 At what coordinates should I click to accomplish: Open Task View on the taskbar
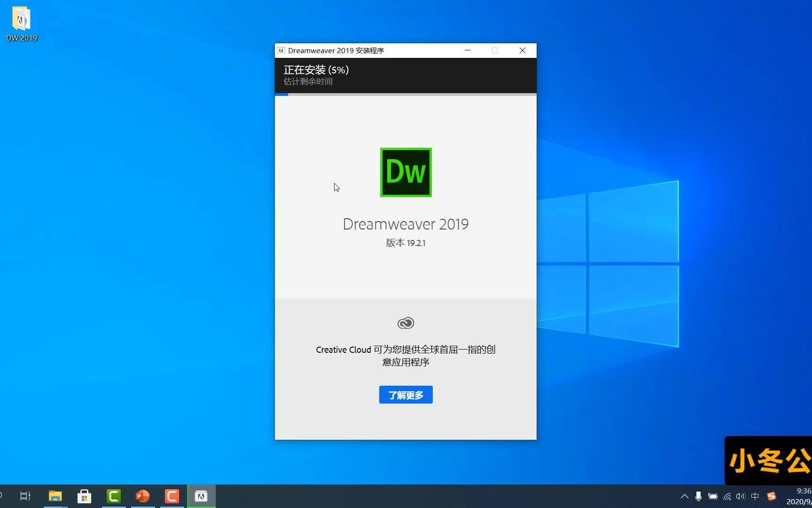25,496
